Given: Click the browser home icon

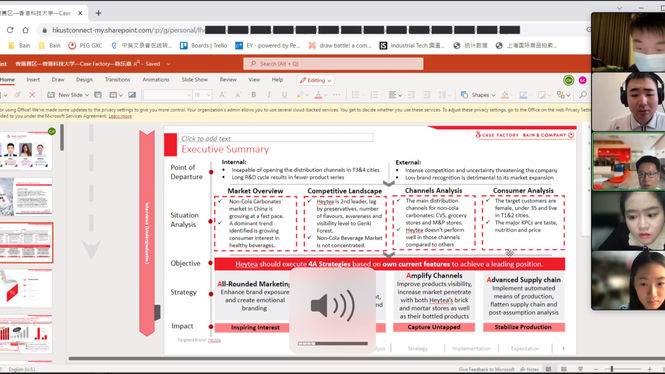Looking at the screenshot, I should coord(25,30).
